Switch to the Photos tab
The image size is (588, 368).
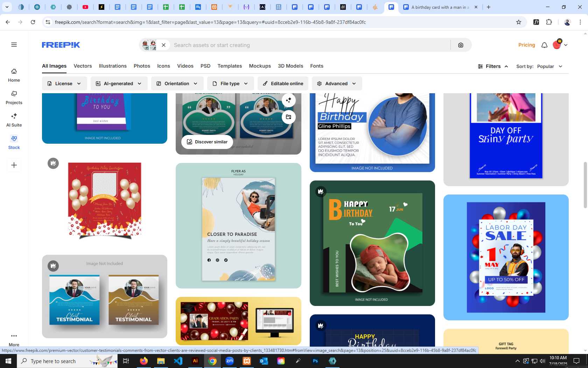point(142,66)
